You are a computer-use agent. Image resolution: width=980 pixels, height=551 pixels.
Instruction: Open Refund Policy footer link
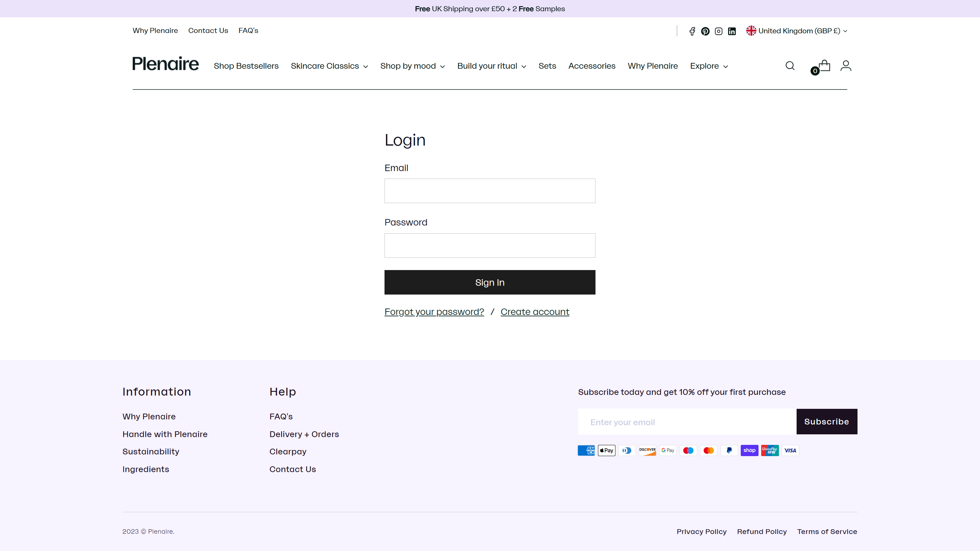click(x=762, y=531)
